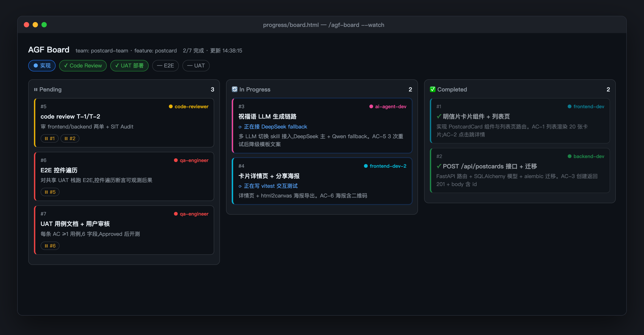Screen dimensions: 644x335
Task: Open dependency chip #6 on card #7
Action: [50, 246]
